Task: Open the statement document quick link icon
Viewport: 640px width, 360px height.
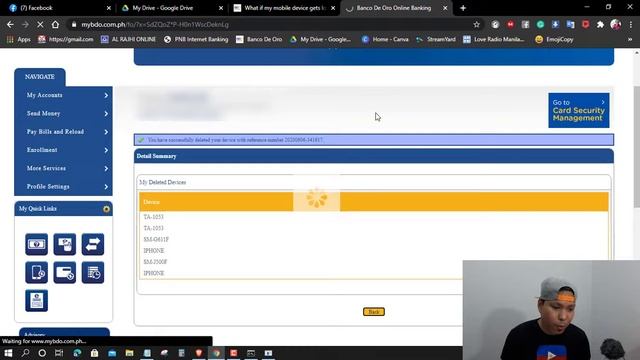Action: point(36,300)
